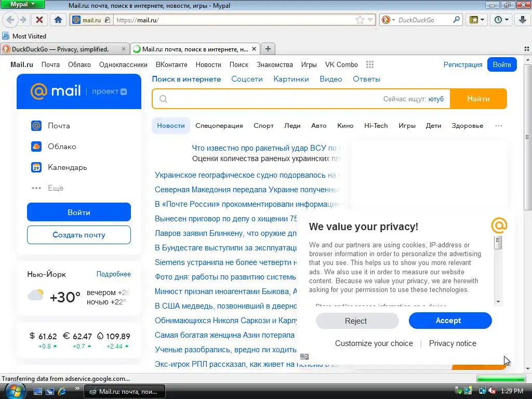Open the Downloads arrow button
Screen dimensions: 532x399
click(523, 20)
